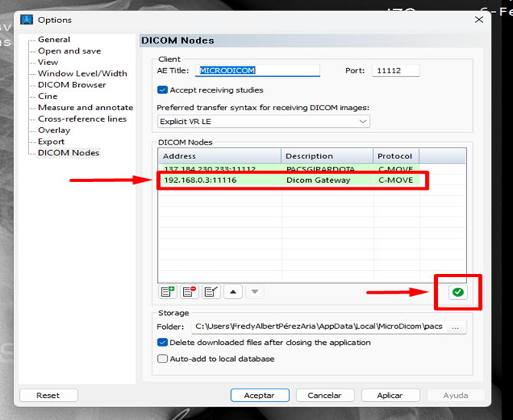Close the Options dialog window
The image size is (513, 420).
[x=479, y=19]
